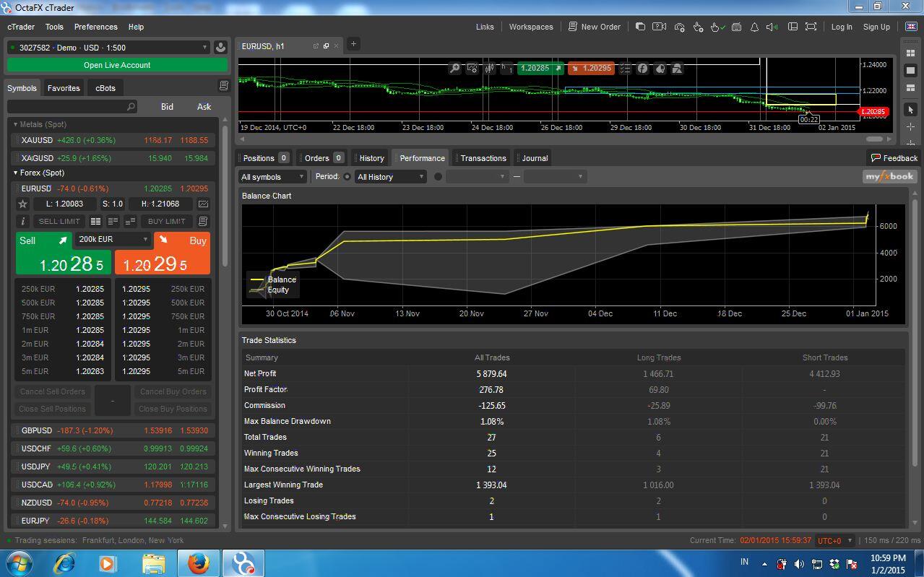924x577 pixels.
Task: Toggle sounds with the speaker toolbar icon
Action: click(772, 27)
